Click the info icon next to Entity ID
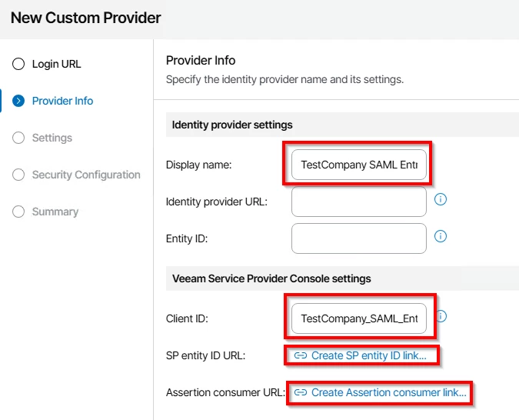This screenshot has width=519, height=420. pos(441,236)
